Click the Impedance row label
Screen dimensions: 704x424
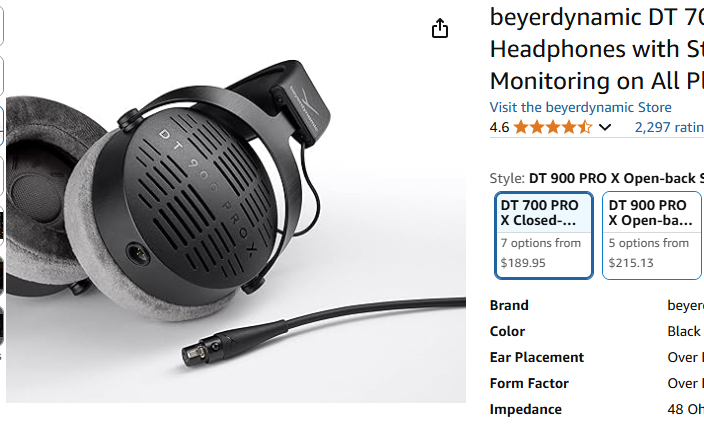point(525,410)
